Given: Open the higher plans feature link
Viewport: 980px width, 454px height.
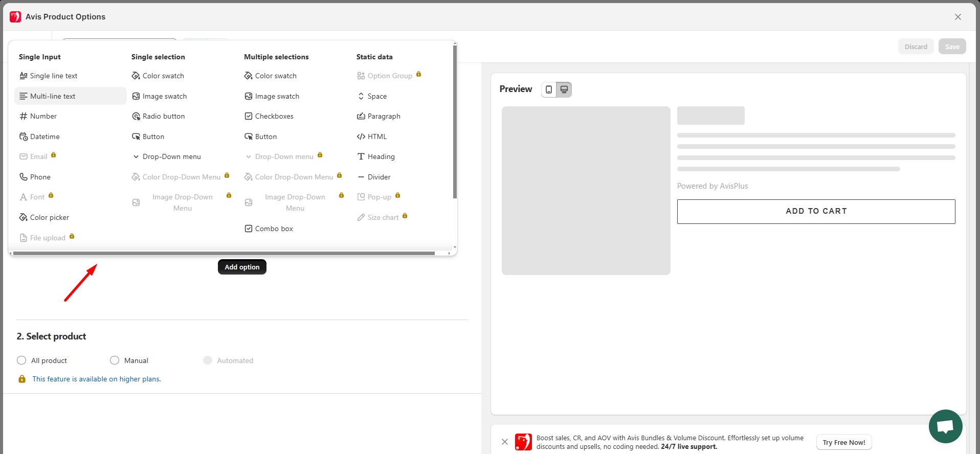Looking at the screenshot, I should pos(97,379).
